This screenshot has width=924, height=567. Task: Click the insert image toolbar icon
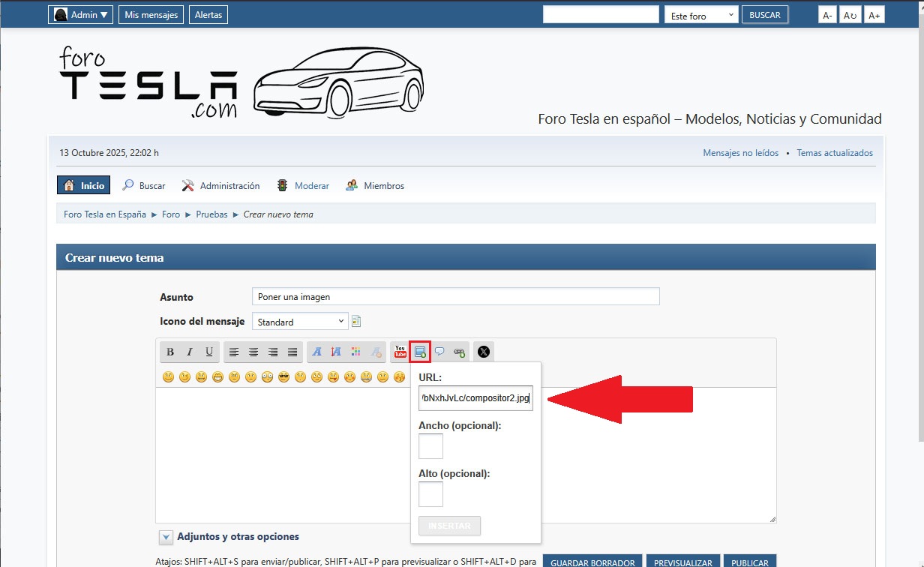420,352
